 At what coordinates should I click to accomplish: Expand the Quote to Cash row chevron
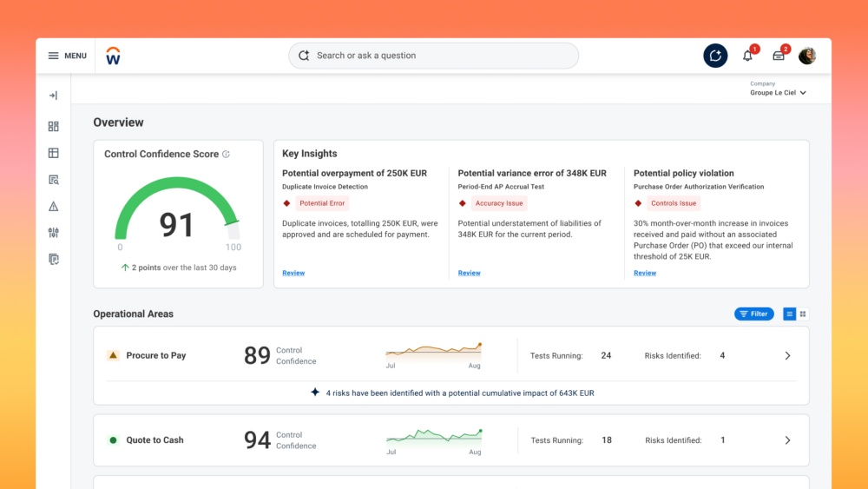tap(787, 440)
